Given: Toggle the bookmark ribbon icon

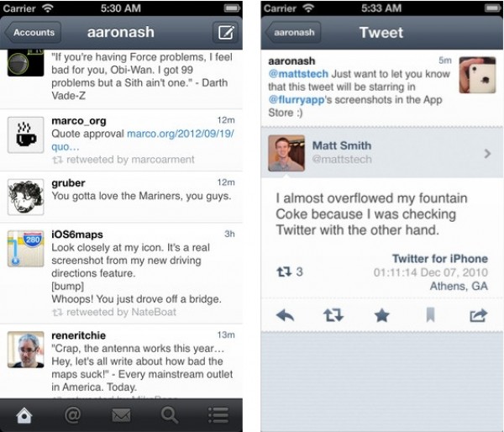Looking at the screenshot, I should point(430,314).
